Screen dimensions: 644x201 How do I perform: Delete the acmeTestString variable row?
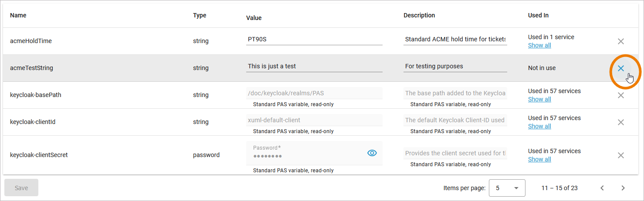coord(621,68)
